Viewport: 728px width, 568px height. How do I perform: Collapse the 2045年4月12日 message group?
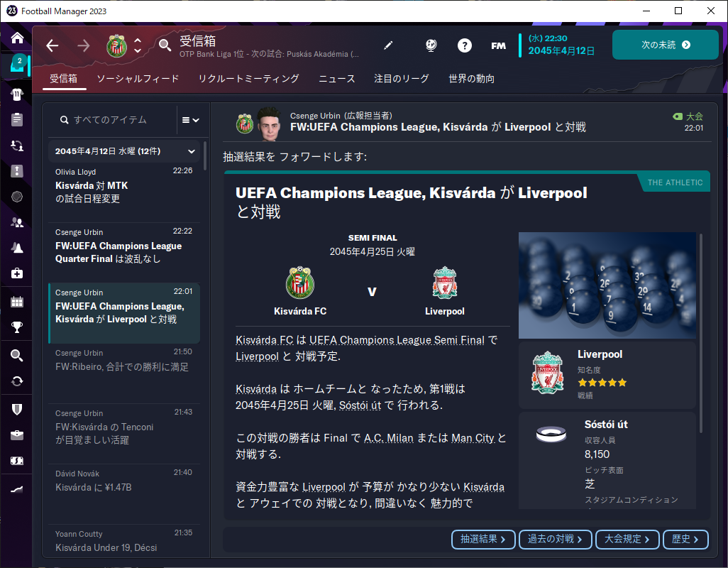(x=192, y=151)
